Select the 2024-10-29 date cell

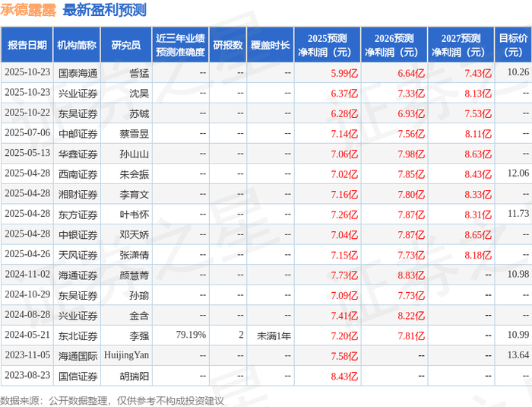click(x=27, y=294)
